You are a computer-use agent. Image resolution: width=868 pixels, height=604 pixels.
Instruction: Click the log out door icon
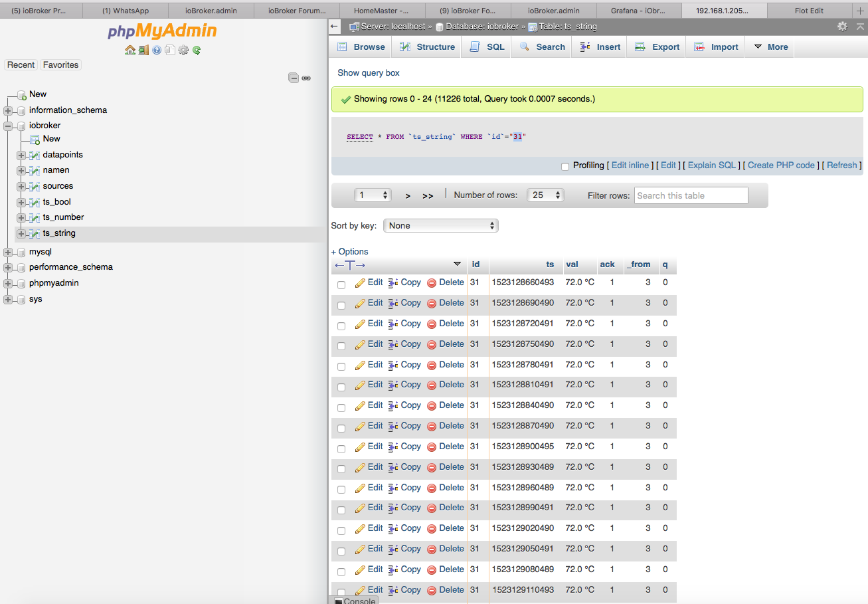pyautogui.click(x=143, y=50)
